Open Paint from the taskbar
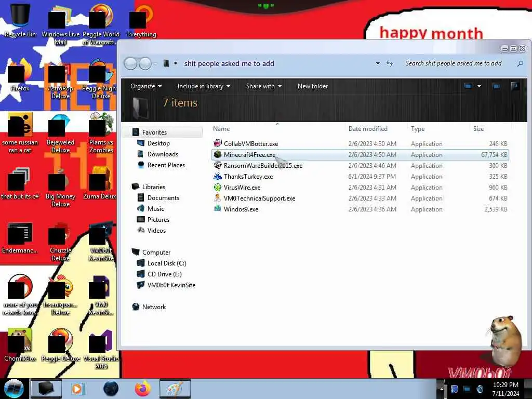The width and height of the screenshot is (532, 399). pyautogui.click(x=175, y=389)
